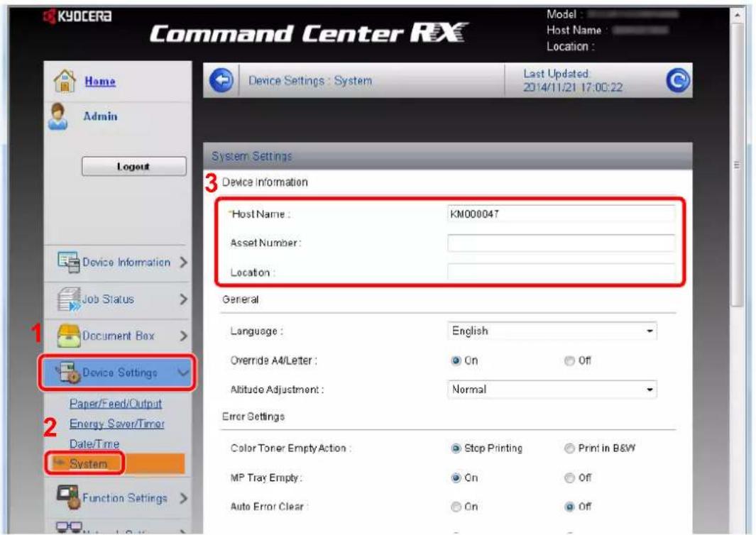Image resolution: width=756 pixels, height=535 pixels.
Task: Set Override A4/Letter to On
Action: pos(456,360)
